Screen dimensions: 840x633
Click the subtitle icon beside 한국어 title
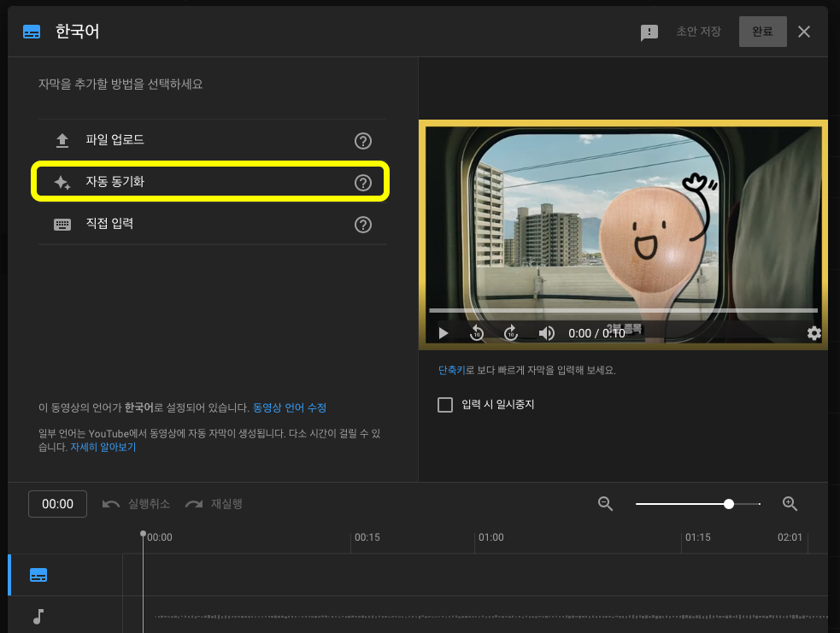pos(32,32)
